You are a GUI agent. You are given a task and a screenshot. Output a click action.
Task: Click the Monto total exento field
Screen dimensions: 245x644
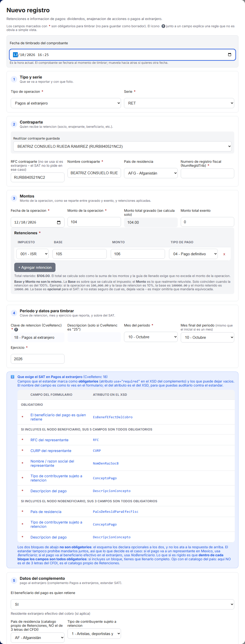207,222
